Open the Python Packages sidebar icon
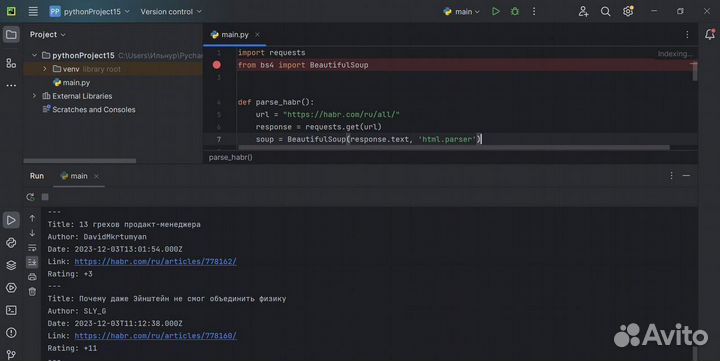 11,265
